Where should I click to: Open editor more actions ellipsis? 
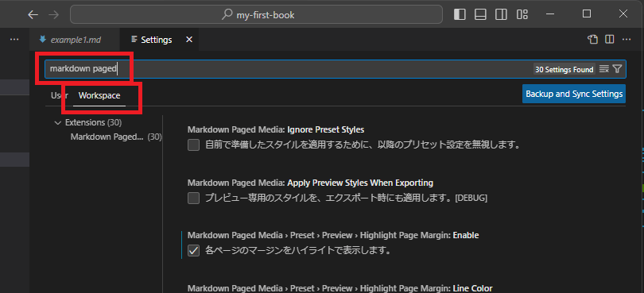tap(627, 40)
